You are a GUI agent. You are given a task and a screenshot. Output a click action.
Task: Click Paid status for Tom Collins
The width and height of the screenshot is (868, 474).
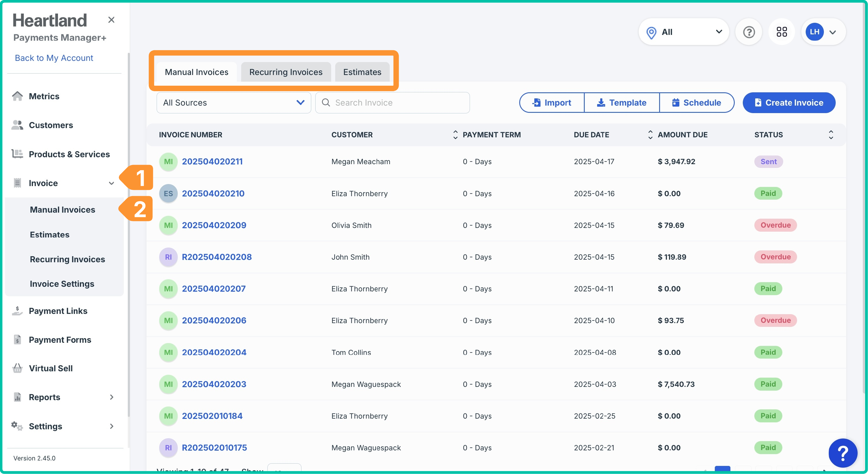coord(768,352)
